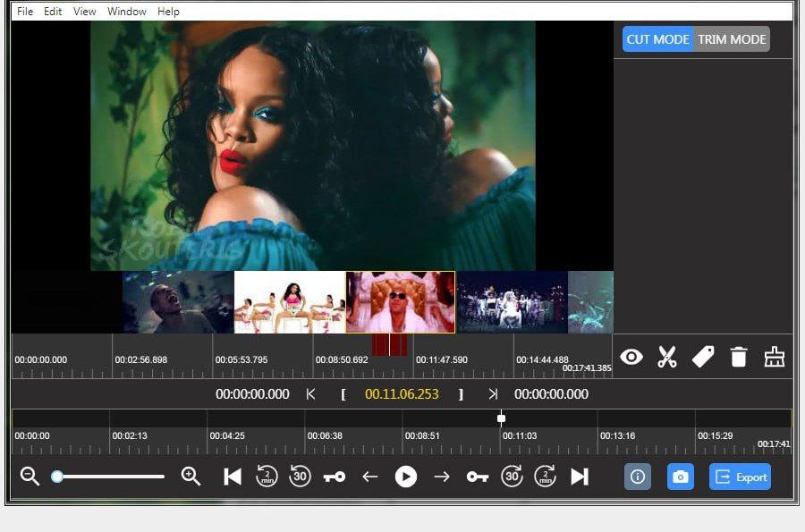The image size is (805, 532).
Task: Step one frame forward with right arrow
Action: [442, 477]
